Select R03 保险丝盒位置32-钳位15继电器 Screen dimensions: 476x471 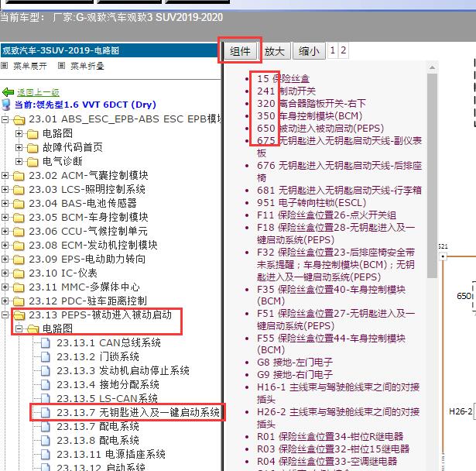click(x=334, y=449)
